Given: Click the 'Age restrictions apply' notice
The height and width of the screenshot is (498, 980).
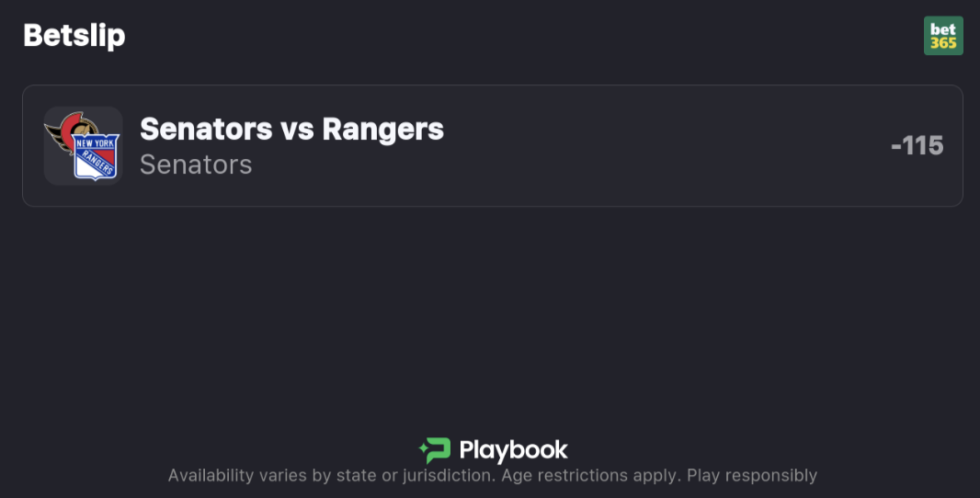Looking at the screenshot, I should click(587, 476).
